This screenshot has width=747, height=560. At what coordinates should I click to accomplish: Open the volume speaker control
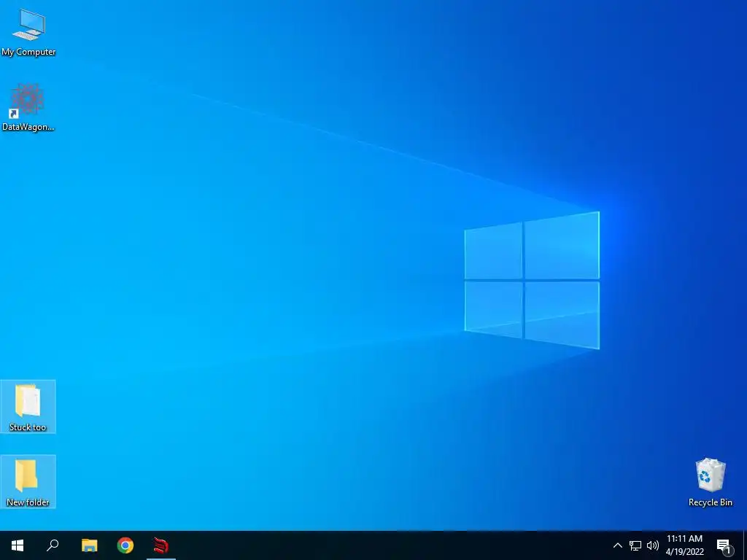[x=653, y=545]
